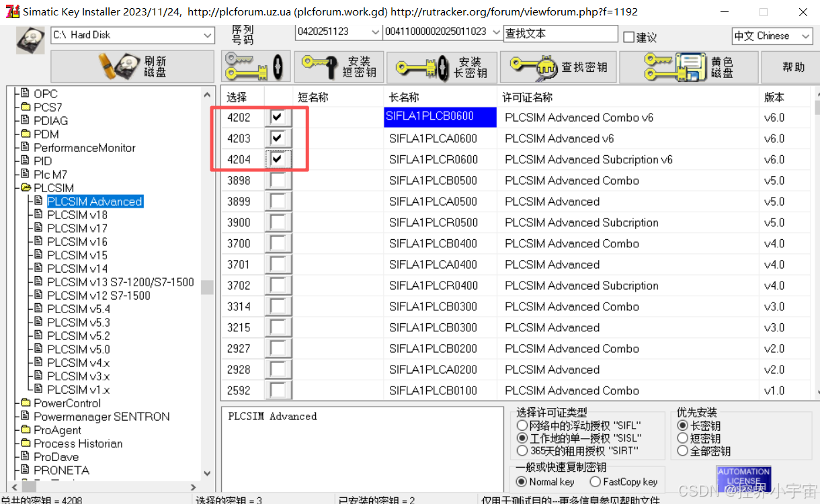Click the PowerControl folder icon
Image resolution: width=820 pixels, height=504 pixels.
coord(26,403)
